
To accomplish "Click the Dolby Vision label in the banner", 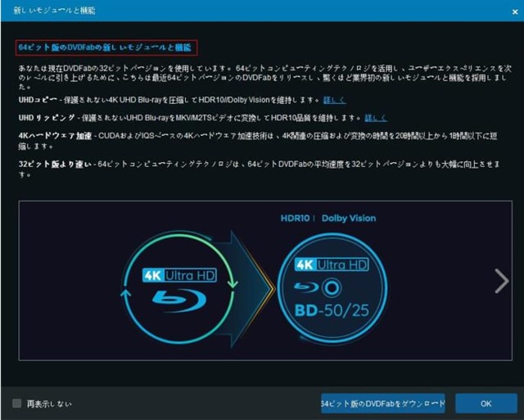I will 349,218.
